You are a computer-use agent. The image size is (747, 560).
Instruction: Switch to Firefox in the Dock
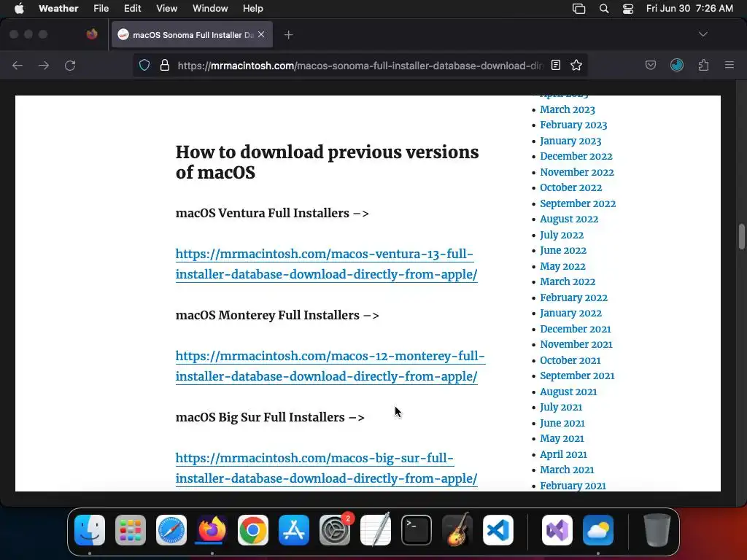click(212, 530)
